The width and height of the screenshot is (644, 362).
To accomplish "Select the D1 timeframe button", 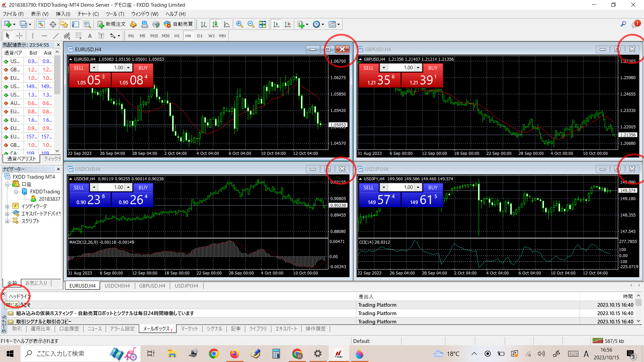I will pyautogui.click(x=200, y=36).
